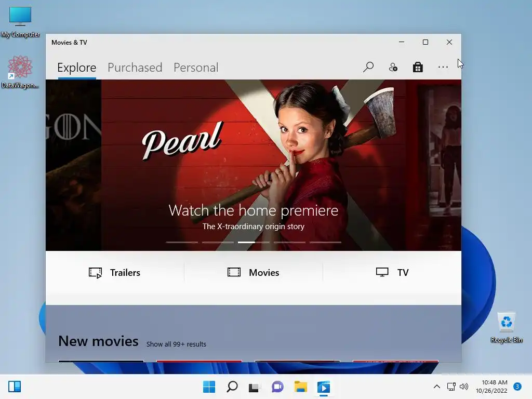Viewport: 532px width, 399px height.
Task: Open the three-dot more options menu
Action: (443, 67)
